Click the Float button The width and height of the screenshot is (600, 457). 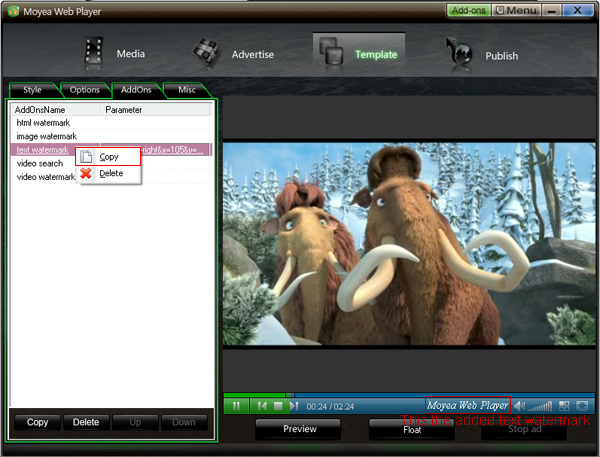point(412,429)
